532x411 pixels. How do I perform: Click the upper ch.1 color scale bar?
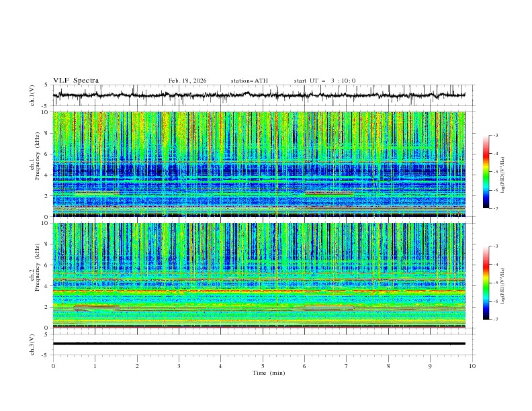pos(486,172)
